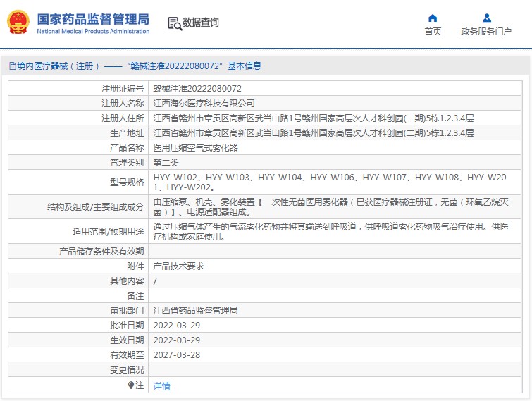This screenshot has height=401, width=532.
Task: Click the 首页 home icon
Action: click(x=433, y=18)
